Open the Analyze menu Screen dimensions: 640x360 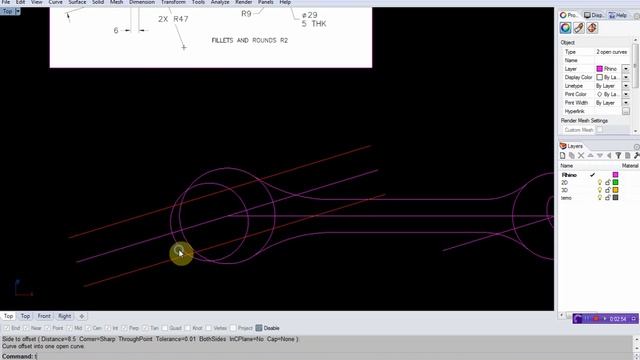pos(220,2)
